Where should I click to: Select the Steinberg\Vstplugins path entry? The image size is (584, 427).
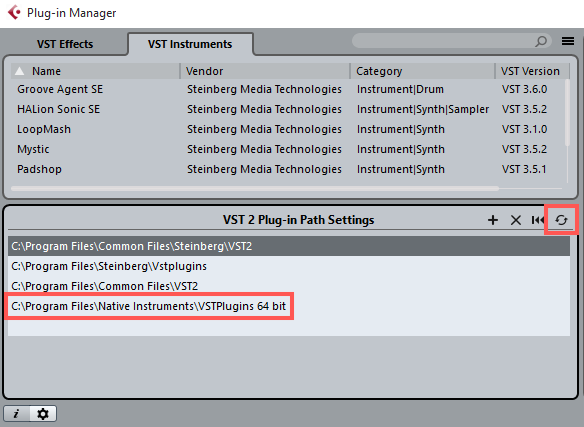289,266
